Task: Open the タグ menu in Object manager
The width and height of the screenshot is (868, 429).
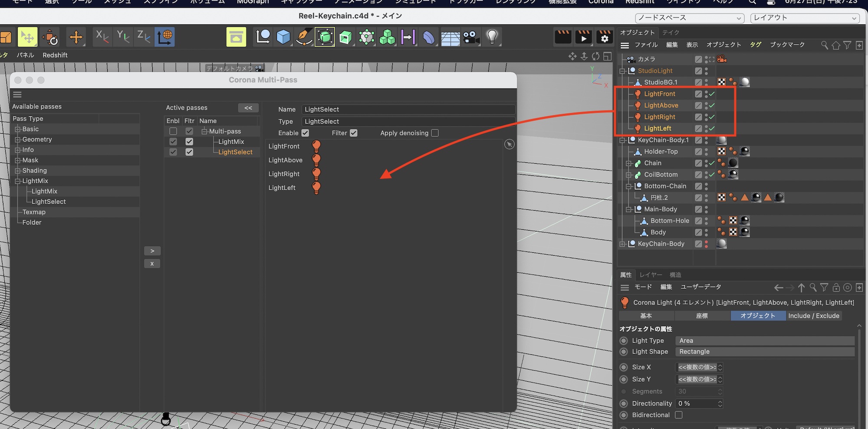Action: pos(755,45)
